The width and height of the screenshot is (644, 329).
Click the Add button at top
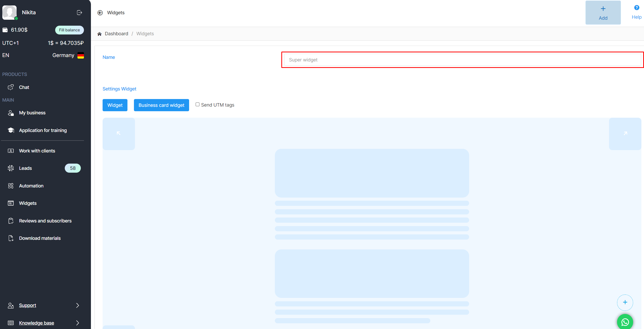603,13
